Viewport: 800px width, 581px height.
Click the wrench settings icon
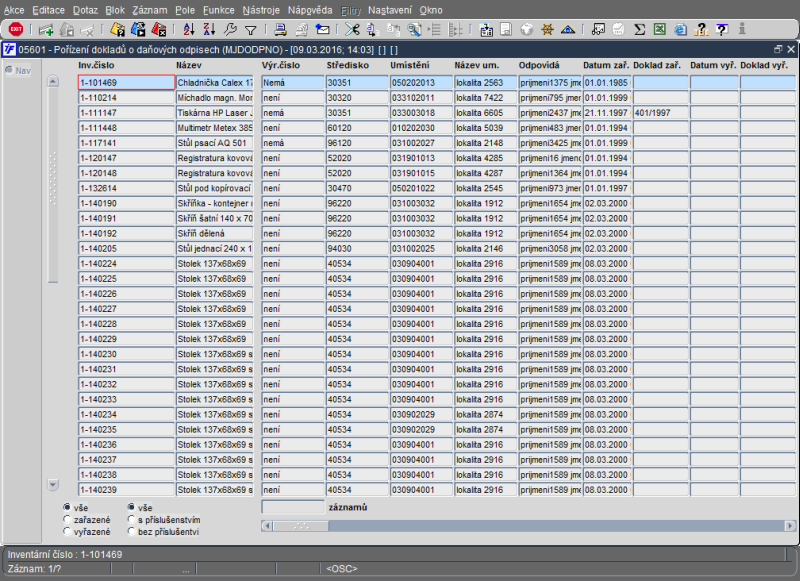point(230,29)
